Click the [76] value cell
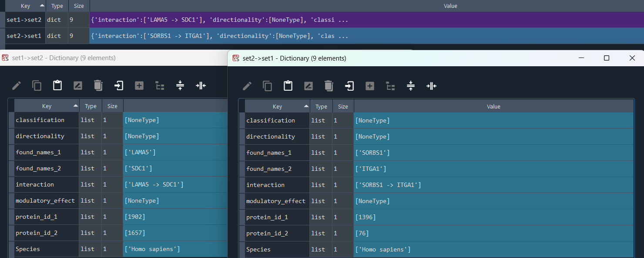The image size is (644, 258). [493, 233]
